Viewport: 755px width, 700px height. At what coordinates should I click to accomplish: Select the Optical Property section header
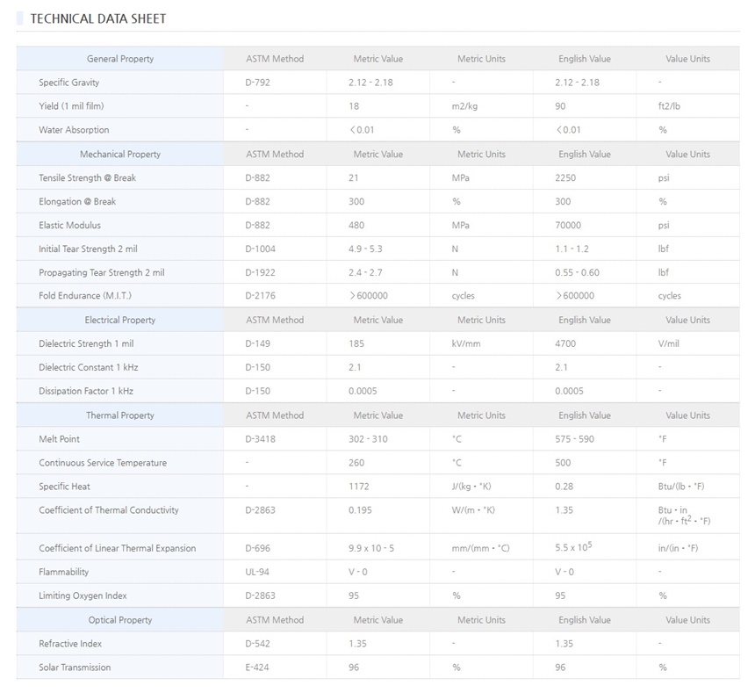(x=120, y=620)
